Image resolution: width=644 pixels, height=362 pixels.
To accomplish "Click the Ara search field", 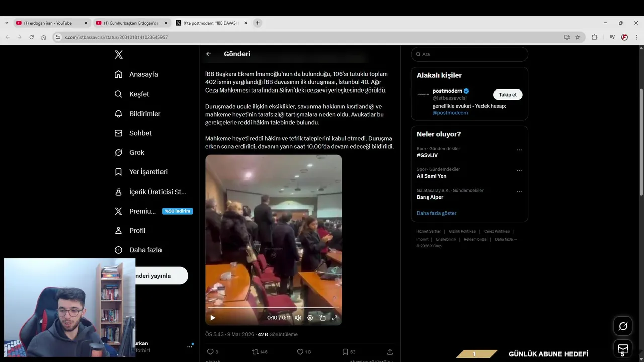I will [x=469, y=54].
